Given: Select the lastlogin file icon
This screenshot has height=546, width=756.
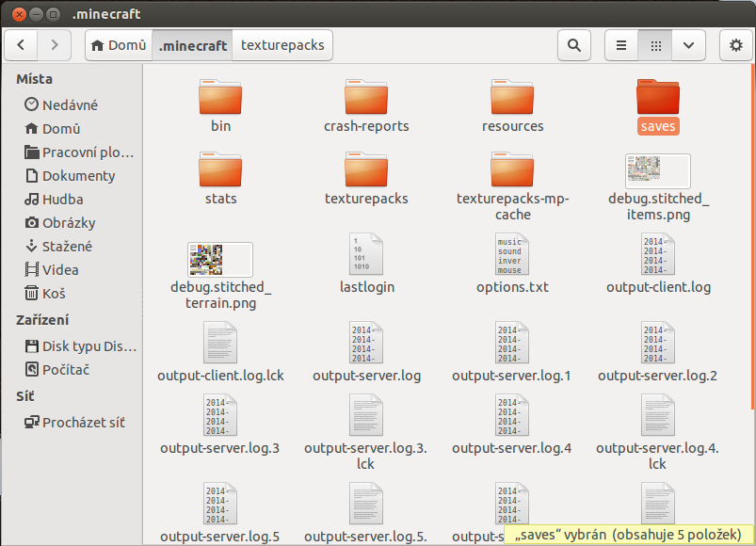Looking at the screenshot, I should pos(366,254).
